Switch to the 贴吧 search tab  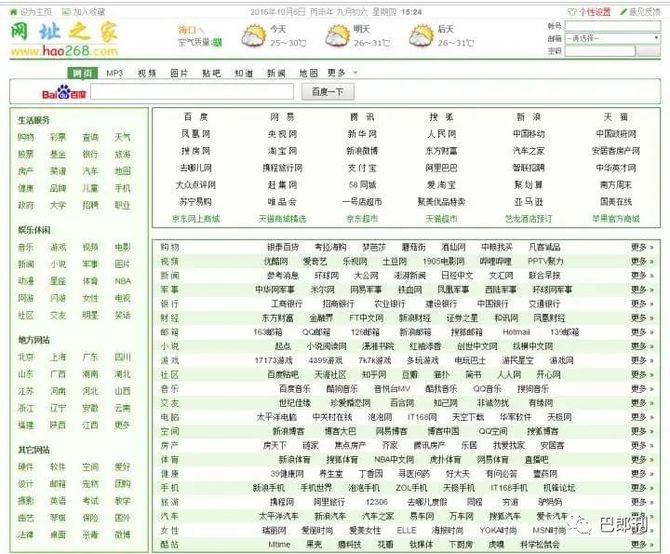tap(212, 73)
